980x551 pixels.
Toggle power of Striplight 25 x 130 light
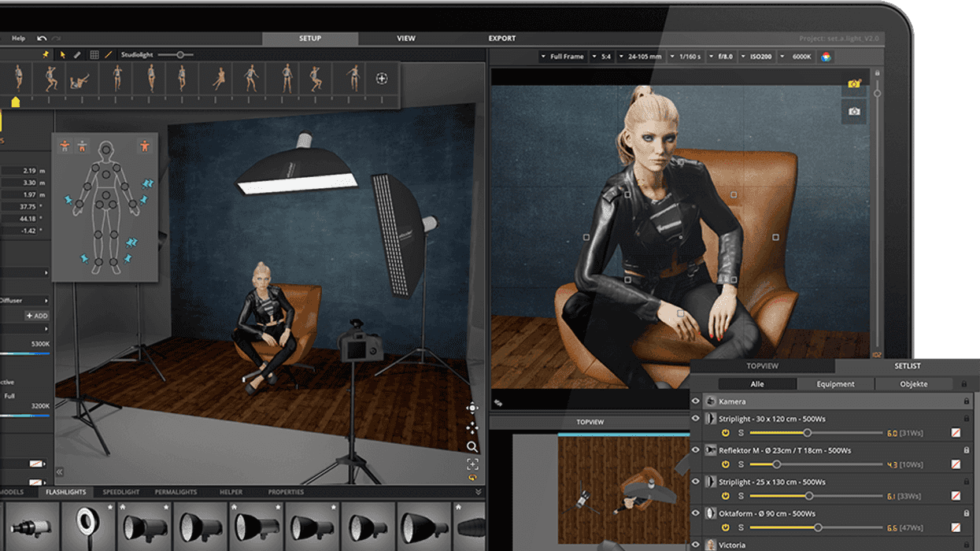pos(725,496)
